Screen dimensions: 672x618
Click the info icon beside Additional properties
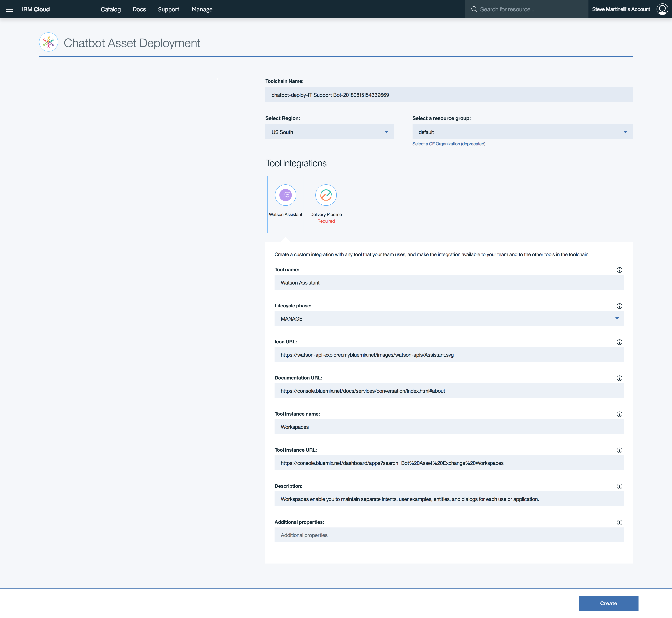click(x=619, y=523)
